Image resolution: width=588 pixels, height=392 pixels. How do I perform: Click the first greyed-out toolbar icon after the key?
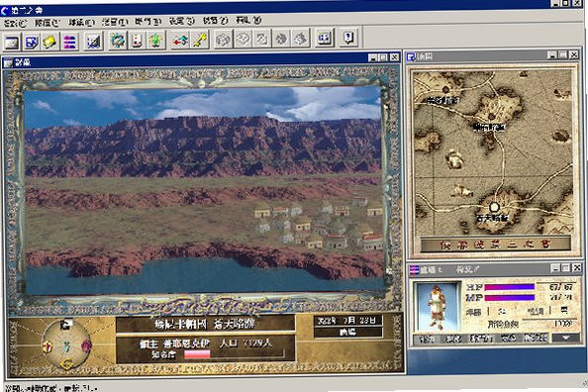224,39
